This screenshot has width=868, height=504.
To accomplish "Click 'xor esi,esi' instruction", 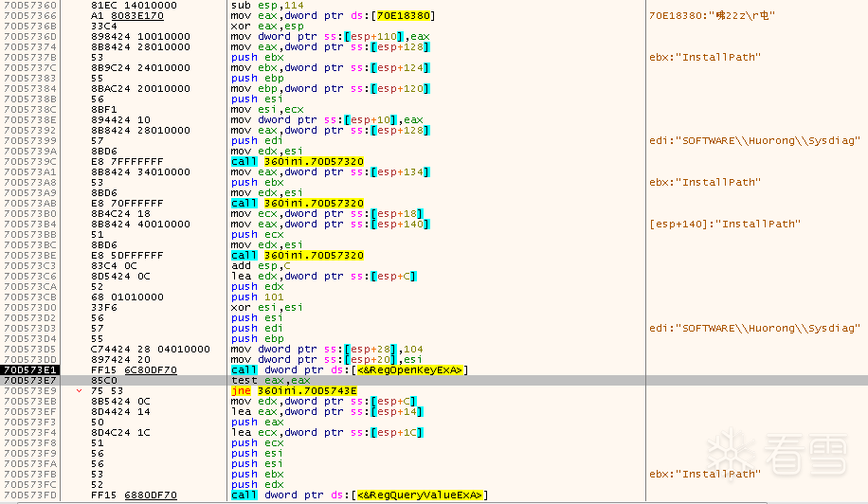I will point(267,308).
